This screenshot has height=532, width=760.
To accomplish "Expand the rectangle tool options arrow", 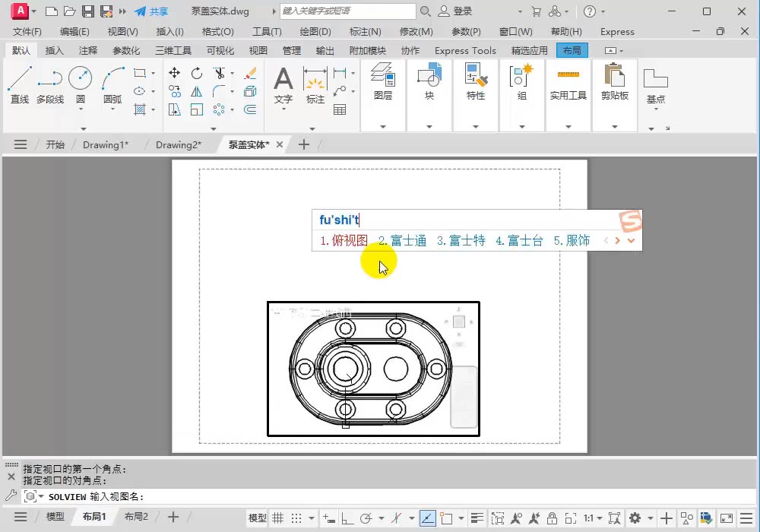I will click(x=152, y=74).
